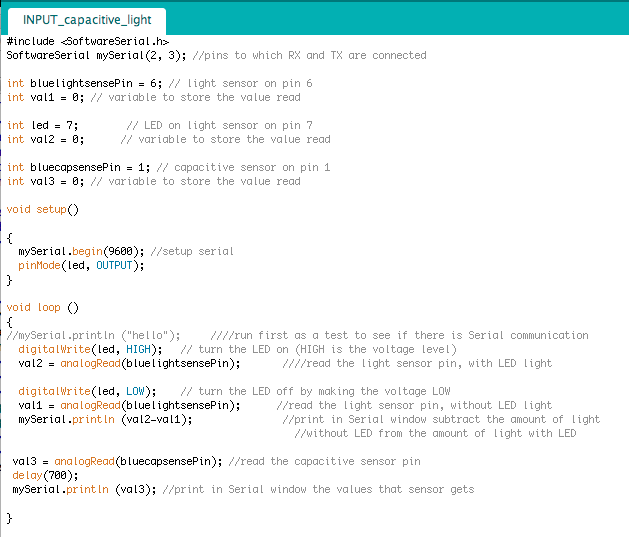Click '//without LED from the amount' comment

(435, 434)
